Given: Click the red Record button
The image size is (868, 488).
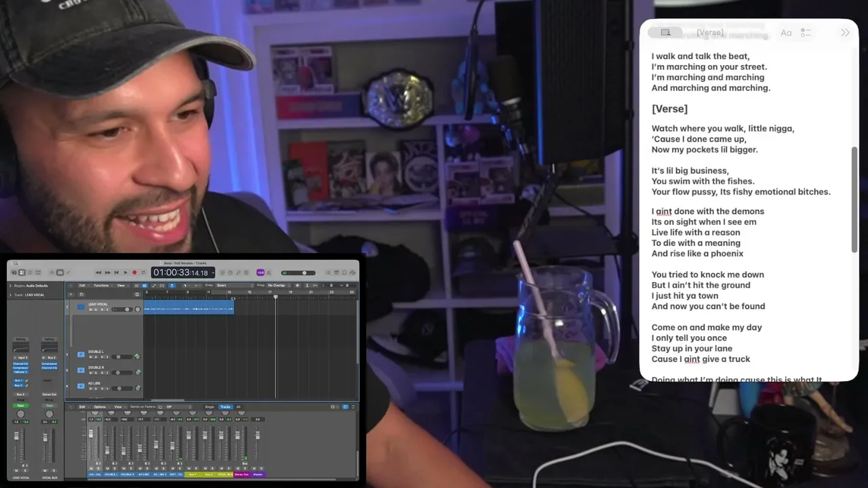Looking at the screenshot, I should coord(134,272).
